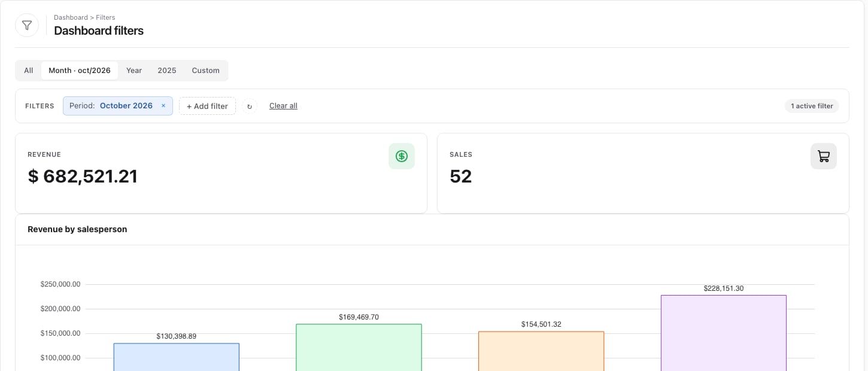This screenshot has width=868, height=371.
Task: Click the blue $130,398.89 bar
Action: click(x=177, y=357)
